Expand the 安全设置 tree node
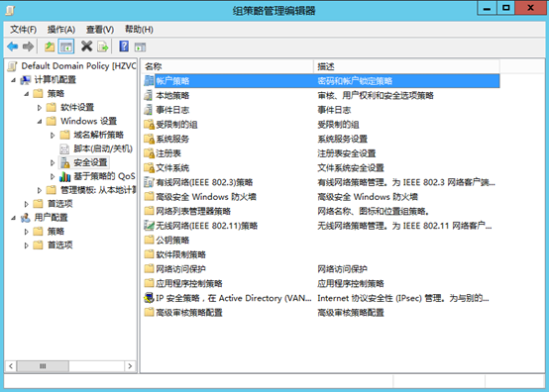549x392 pixels. 53,162
